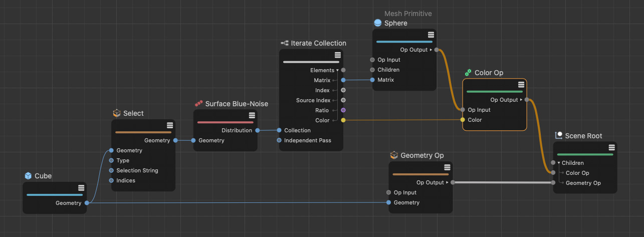Select the Mesh Primitive label above Sphere

[407, 14]
